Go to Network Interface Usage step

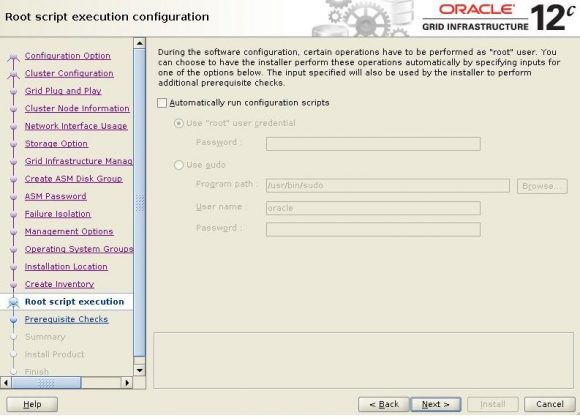[76, 126]
